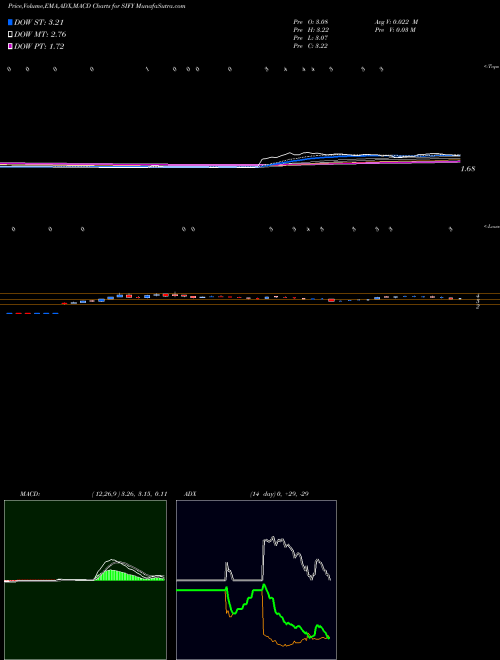Click the Pre C: 3.22 value
This screenshot has width=500, height=660.
[311, 46]
